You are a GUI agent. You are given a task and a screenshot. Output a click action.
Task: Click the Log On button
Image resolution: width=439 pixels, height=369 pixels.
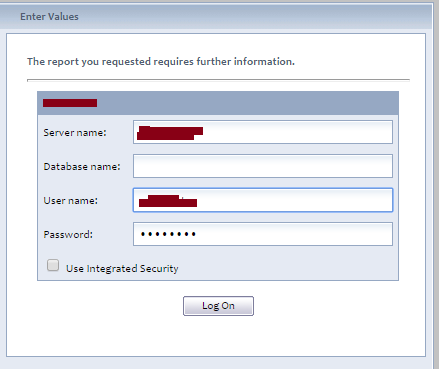tap(218, 306)
